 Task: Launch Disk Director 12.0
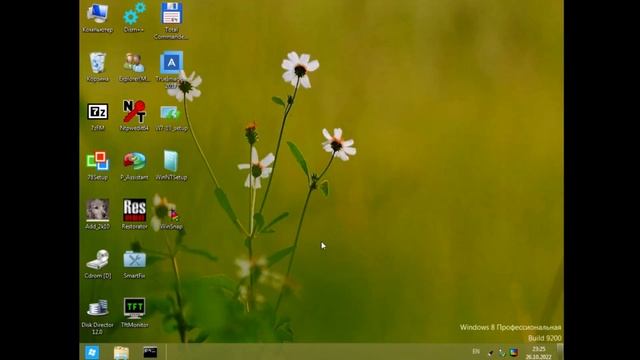(x=98, y=316)
